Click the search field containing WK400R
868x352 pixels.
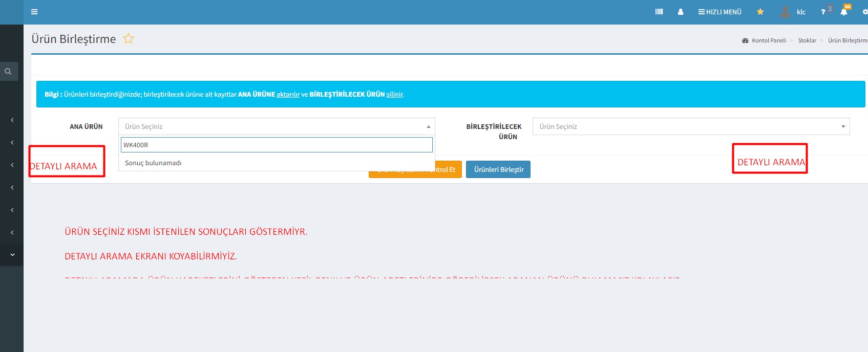pyautogui.click(x=277, y=145)
